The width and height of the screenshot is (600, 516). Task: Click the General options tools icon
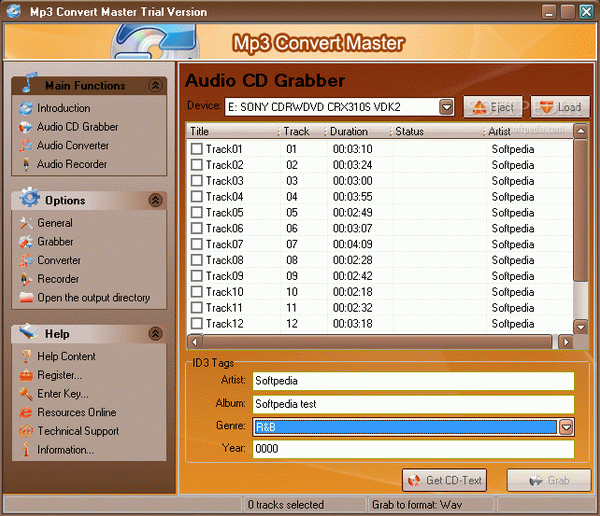[26, 223]
